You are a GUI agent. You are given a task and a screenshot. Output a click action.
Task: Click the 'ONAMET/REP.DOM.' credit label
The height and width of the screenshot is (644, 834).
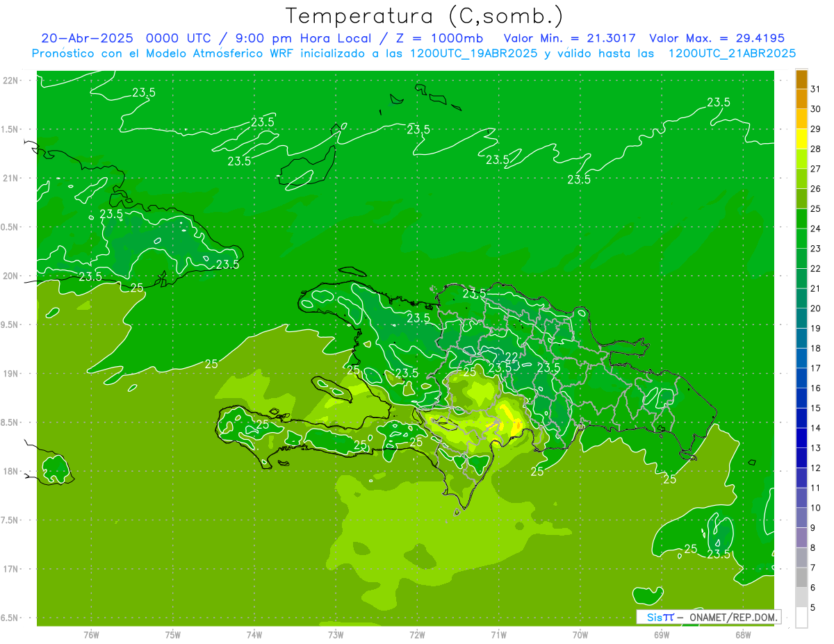pyautogui.click(x=733, y=617)
